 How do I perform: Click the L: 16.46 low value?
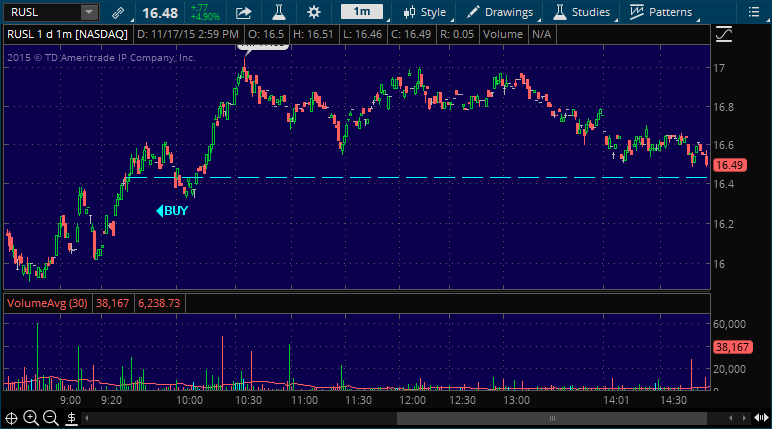tap(362, 34)
